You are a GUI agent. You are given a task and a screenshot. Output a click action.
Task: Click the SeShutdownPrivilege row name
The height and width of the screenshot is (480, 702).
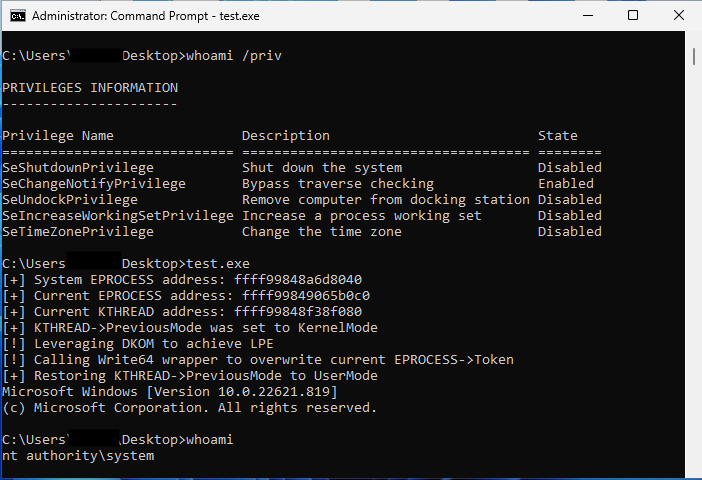[x=78, y=167]
